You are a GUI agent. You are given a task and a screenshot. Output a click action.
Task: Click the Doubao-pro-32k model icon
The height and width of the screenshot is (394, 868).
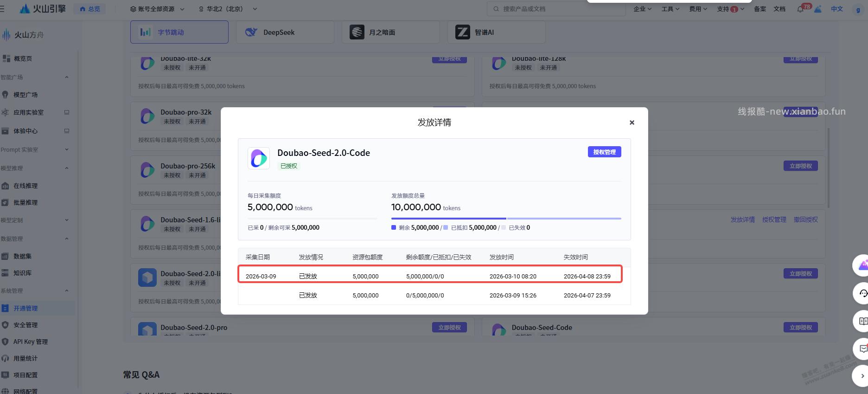[x=147, y=116]
